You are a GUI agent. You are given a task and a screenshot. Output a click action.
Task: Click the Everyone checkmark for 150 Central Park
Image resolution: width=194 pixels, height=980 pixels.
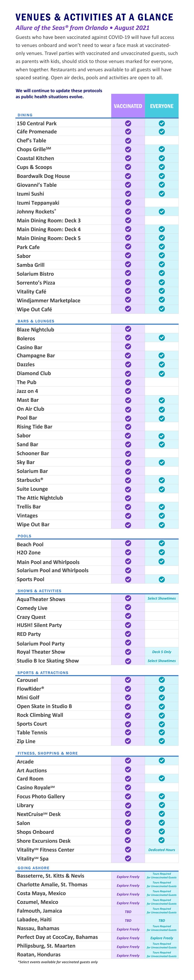coord(162,123)
